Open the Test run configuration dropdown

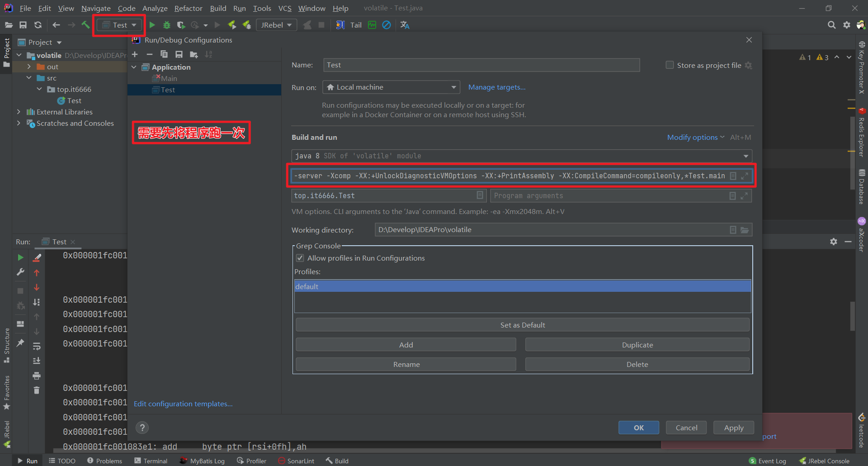[120, 25]
